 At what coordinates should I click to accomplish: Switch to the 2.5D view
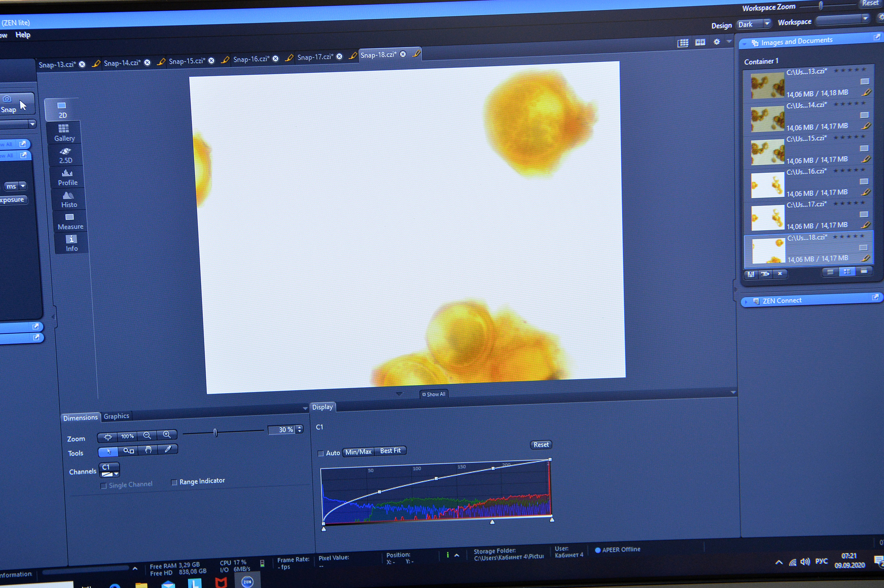pos(65,155)
